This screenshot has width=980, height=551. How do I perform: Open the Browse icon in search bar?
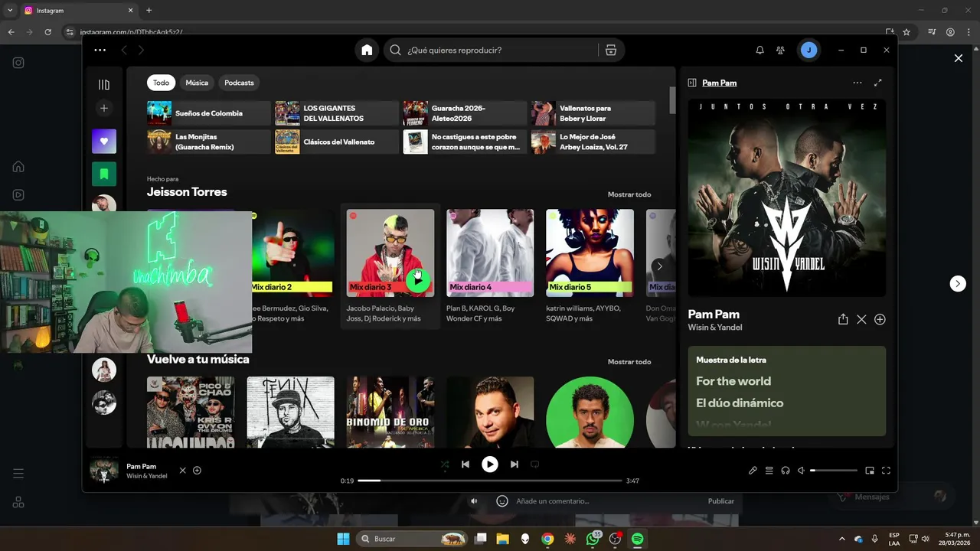tap(610, 50)
